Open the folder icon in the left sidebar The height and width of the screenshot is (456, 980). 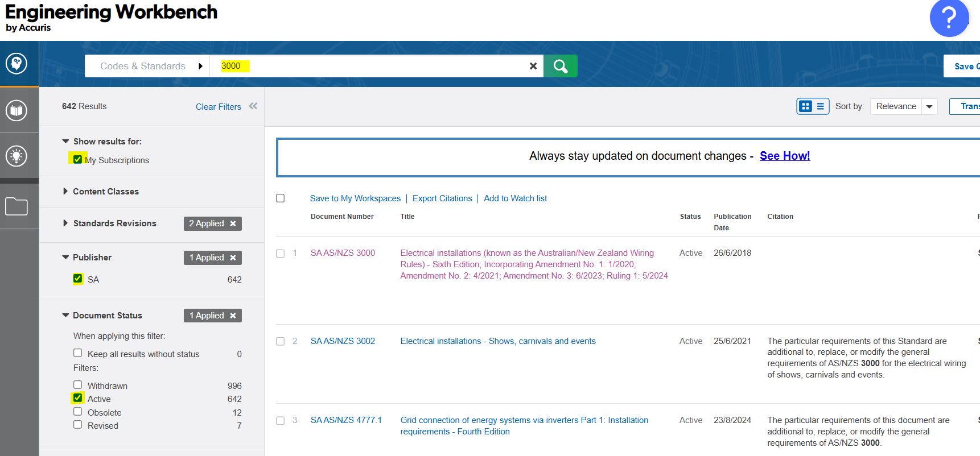[x=17, y=206]
